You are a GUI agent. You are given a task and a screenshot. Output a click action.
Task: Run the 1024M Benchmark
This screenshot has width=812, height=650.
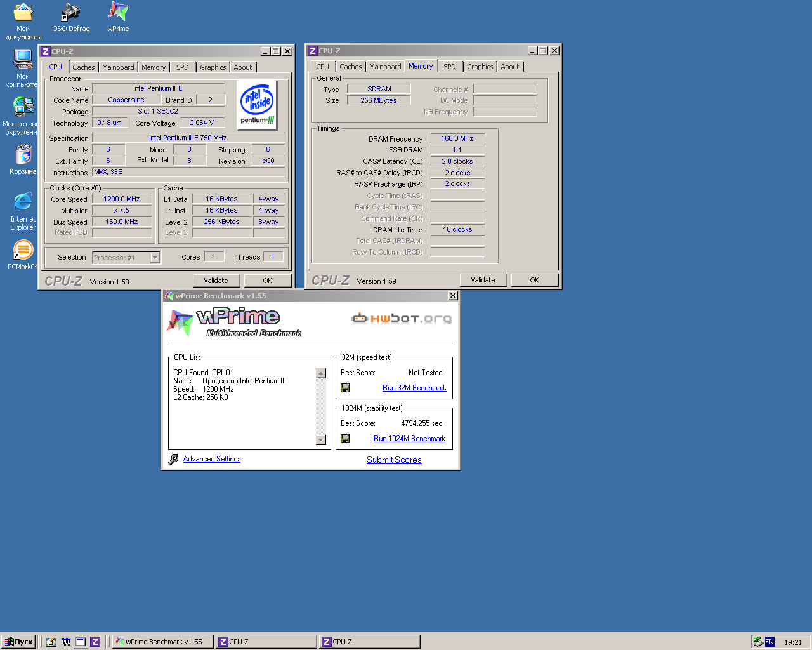[x=409, y=439]
